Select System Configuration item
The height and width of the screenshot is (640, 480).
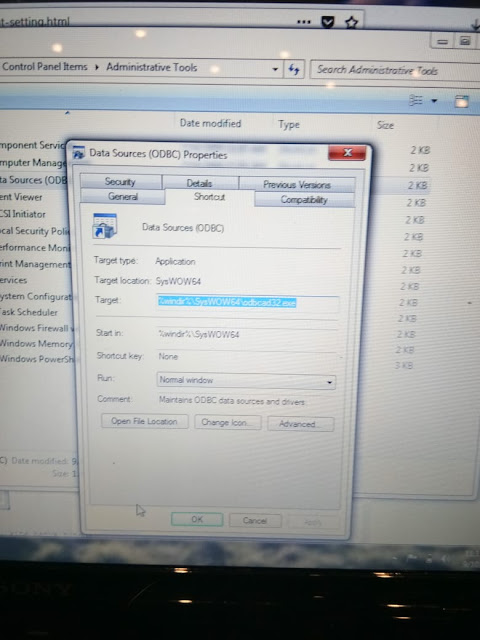pyautogui.click(x=36, y=296)
